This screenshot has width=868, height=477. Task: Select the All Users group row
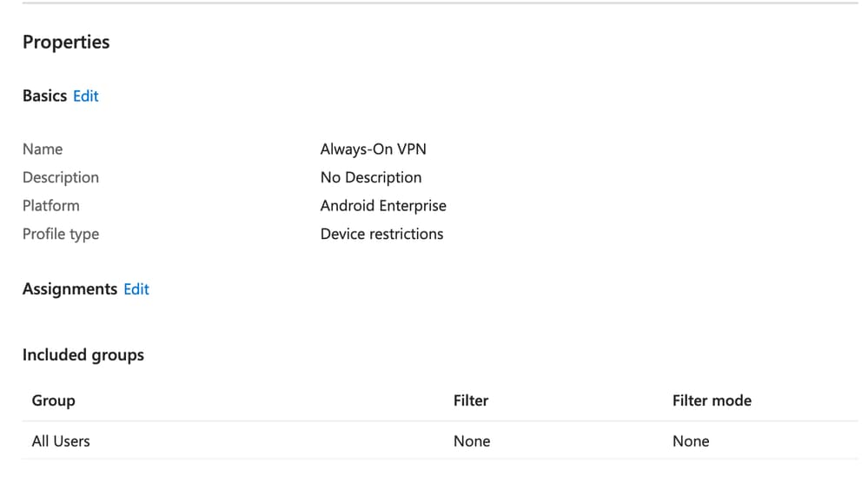point(61,441)
